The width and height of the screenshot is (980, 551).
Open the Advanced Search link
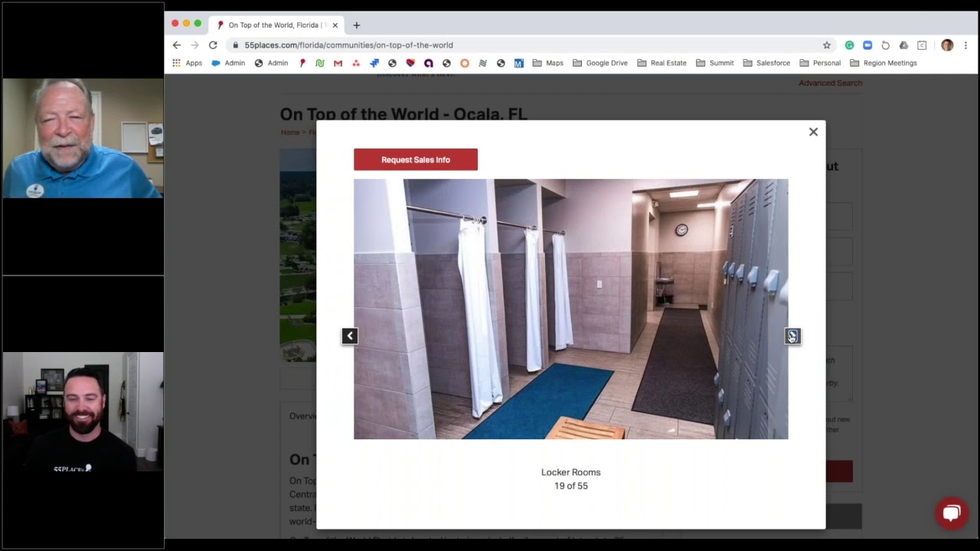830,83
